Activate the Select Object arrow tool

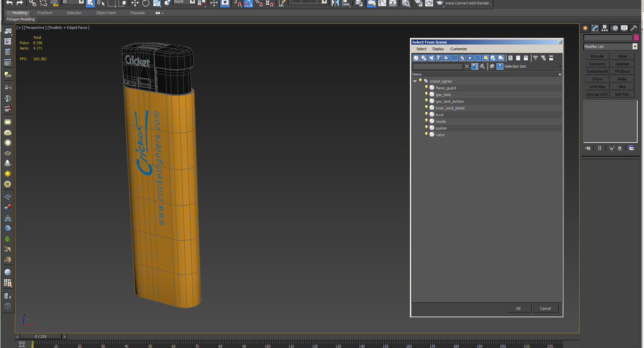(x=90, y=3)
